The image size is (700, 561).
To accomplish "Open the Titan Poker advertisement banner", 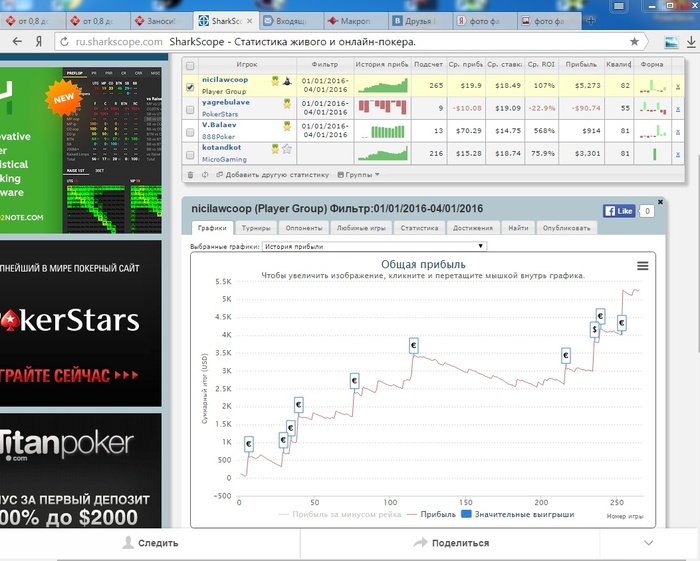I will [x=81, y=471].
